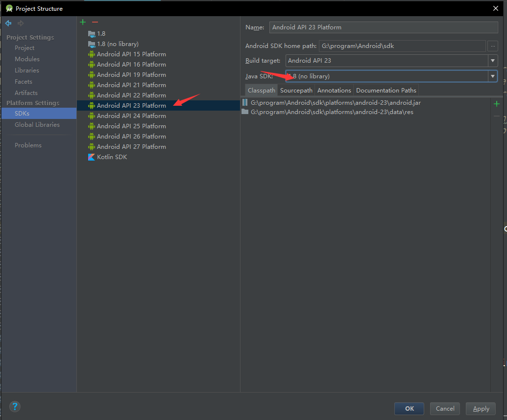
Task: Select Android API 27 Platform
Action: click(x=158, y=147)
